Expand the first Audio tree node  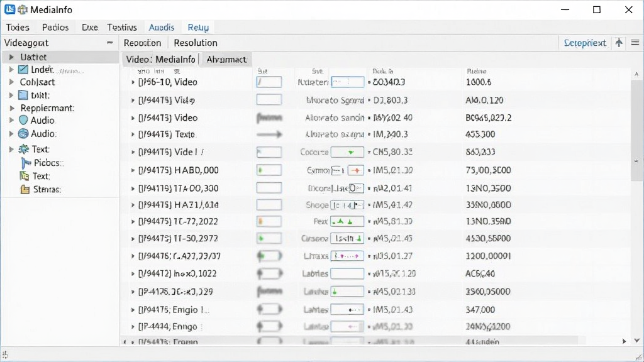tap(11, 120)
